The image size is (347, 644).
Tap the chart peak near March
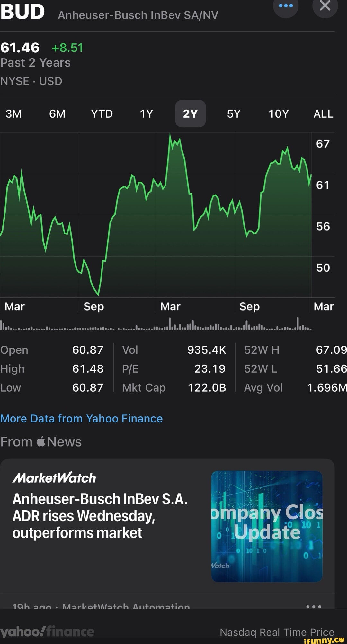point(170,136)
